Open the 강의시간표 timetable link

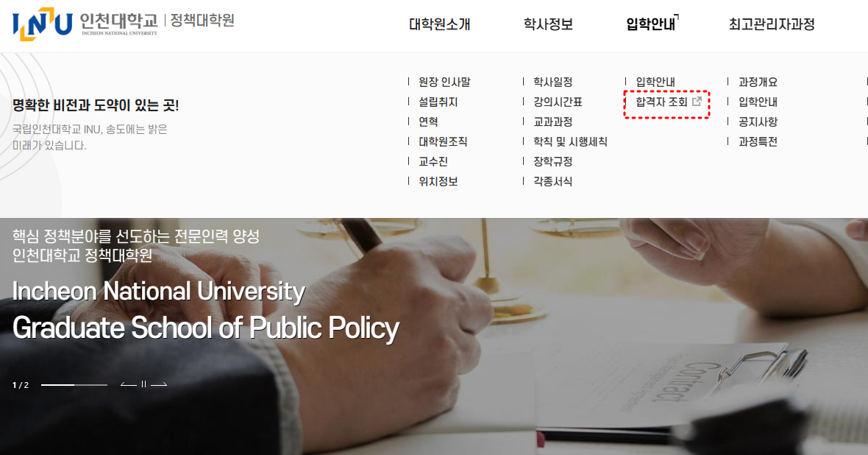(558, 102)
